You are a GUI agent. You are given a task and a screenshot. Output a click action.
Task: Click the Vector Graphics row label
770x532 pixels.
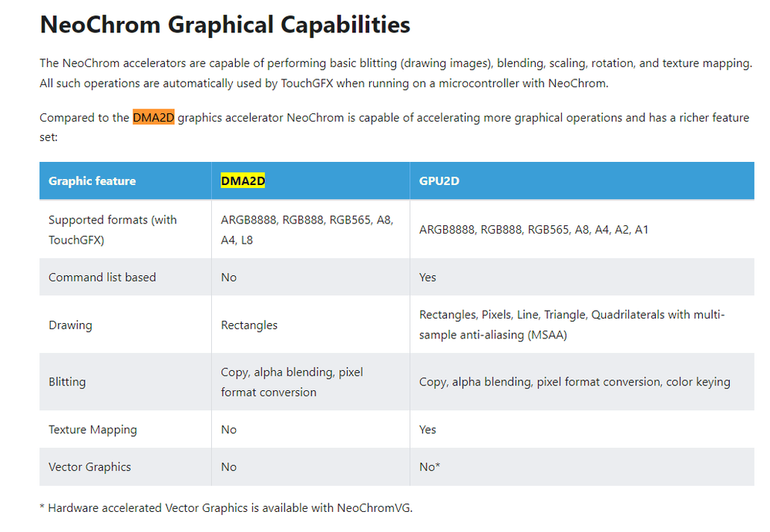click(89, 467)
